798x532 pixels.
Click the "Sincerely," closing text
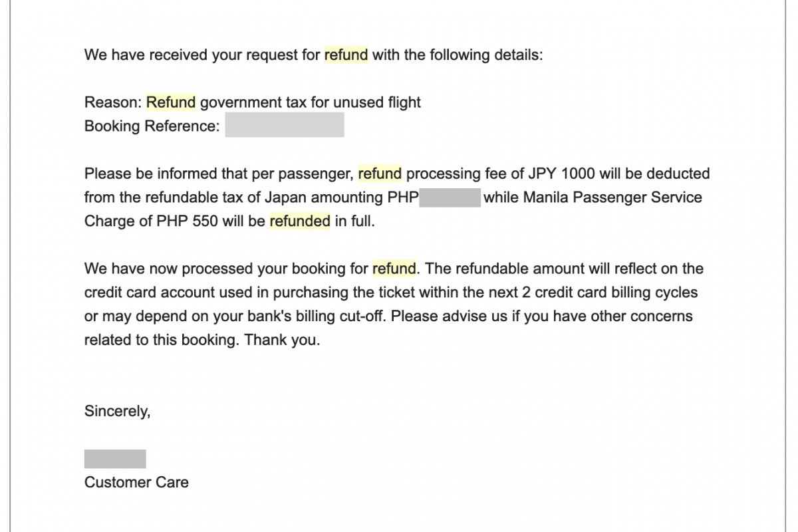[x=118, y=411]
